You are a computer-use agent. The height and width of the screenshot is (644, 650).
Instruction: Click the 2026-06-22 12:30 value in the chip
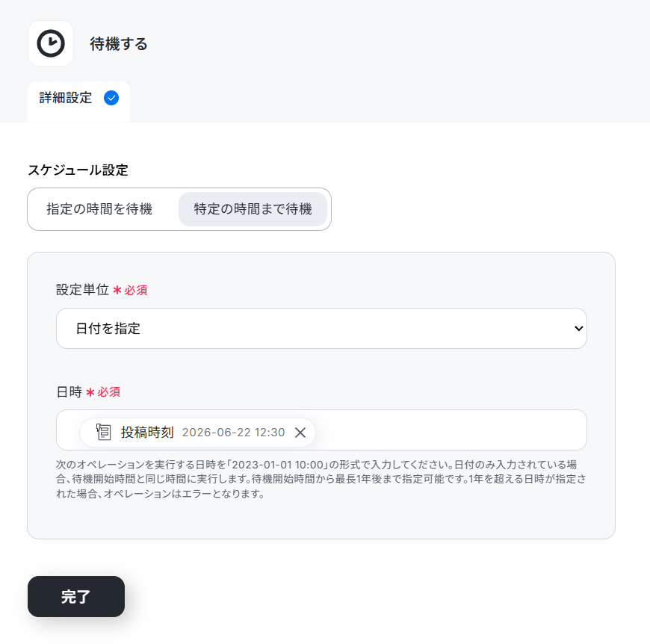pyautogui.click(x=233, y=433)
